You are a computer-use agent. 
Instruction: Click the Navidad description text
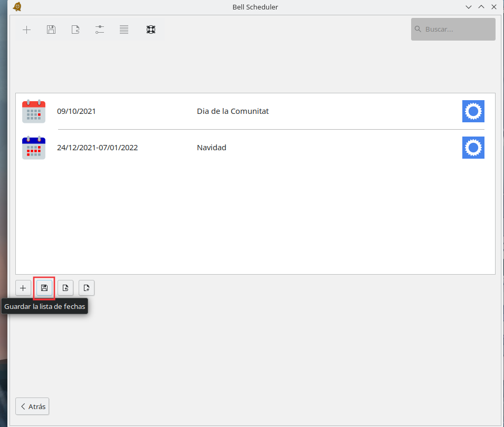click(212, 148)
